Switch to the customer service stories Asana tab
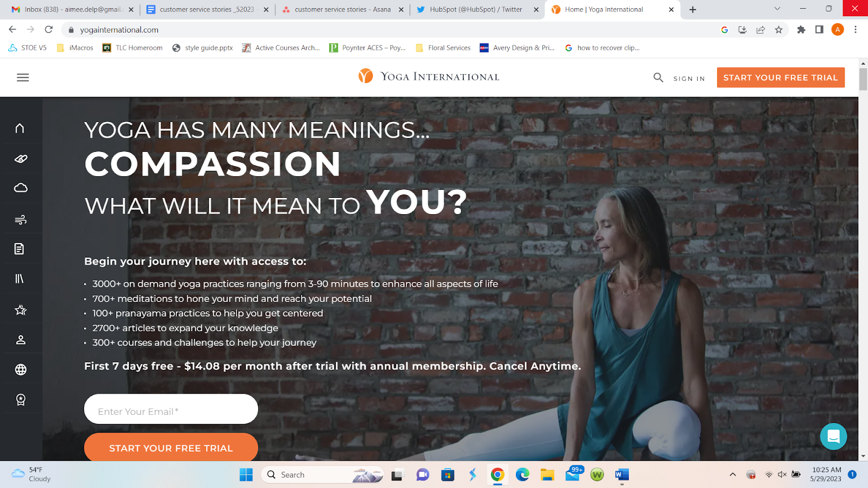The width and height of the screenshot is (868, 488). tap(342, 10)
